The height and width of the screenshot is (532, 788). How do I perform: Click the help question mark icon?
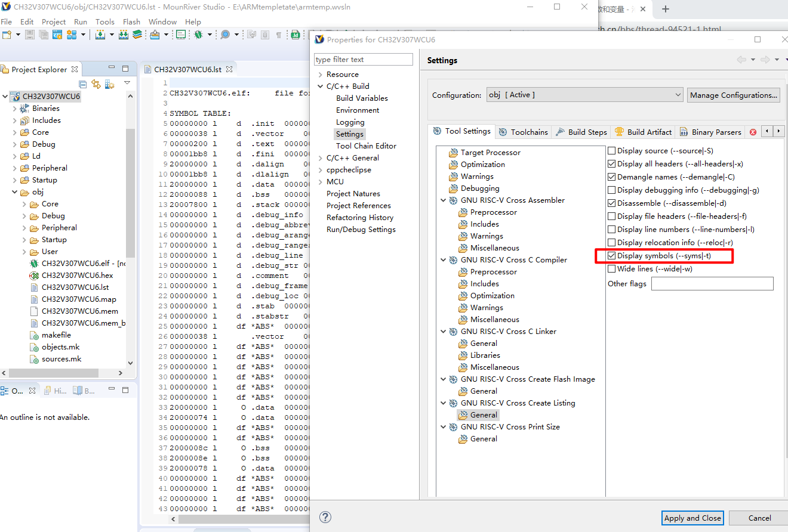[325, 517]
